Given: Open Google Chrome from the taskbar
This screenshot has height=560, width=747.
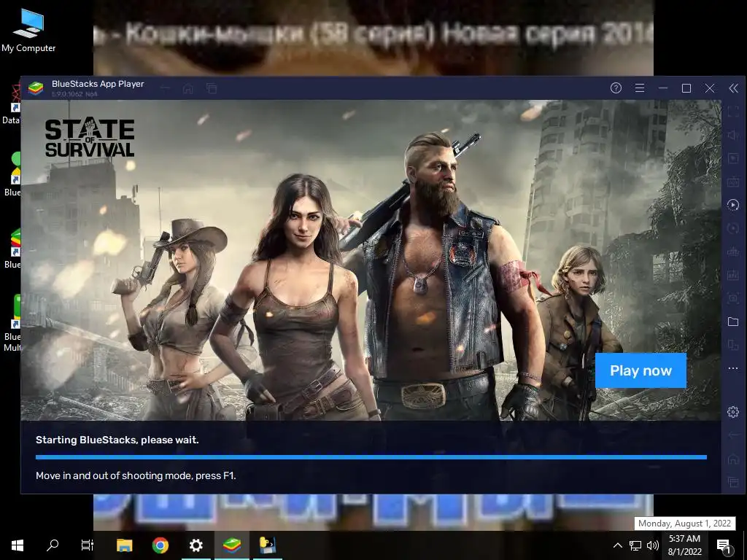Looking at the screenshot, I should point(160,545).
